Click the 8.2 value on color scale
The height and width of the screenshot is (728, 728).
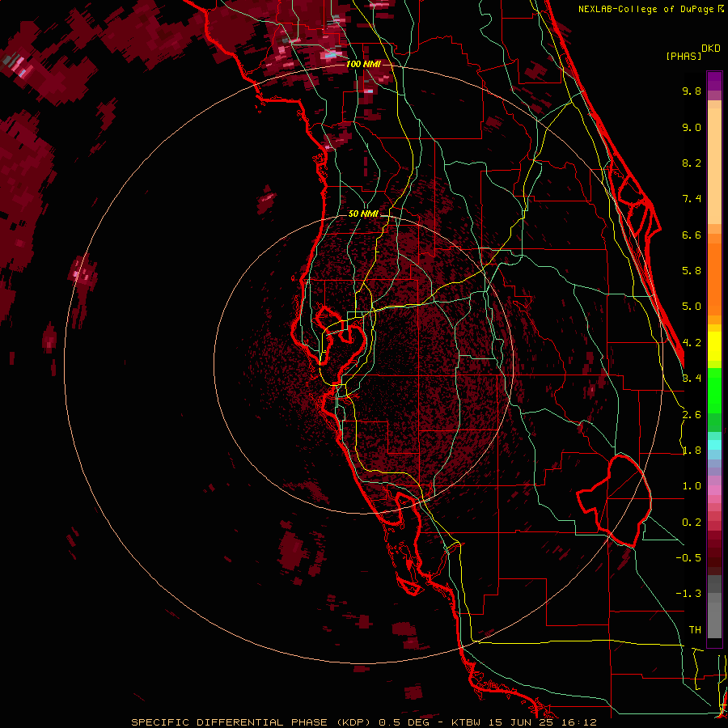[692, 163]
